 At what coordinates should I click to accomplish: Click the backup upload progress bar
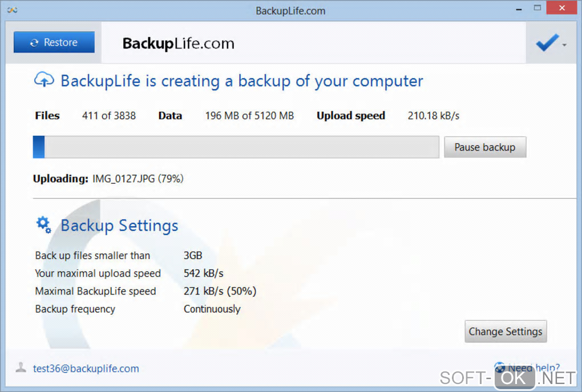point(236,147)
